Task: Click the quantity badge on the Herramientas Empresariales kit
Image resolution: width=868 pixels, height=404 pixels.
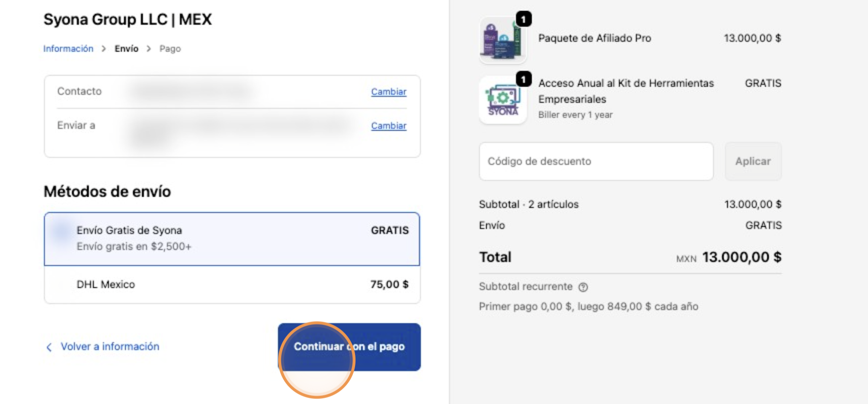Action: (524, 79)
